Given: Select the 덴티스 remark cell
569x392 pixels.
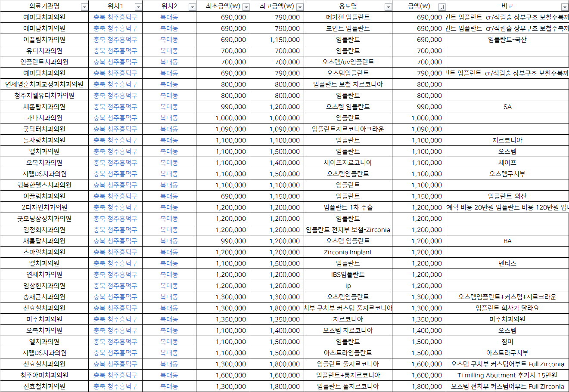Looking at the screenshot, I should [507, 263].
